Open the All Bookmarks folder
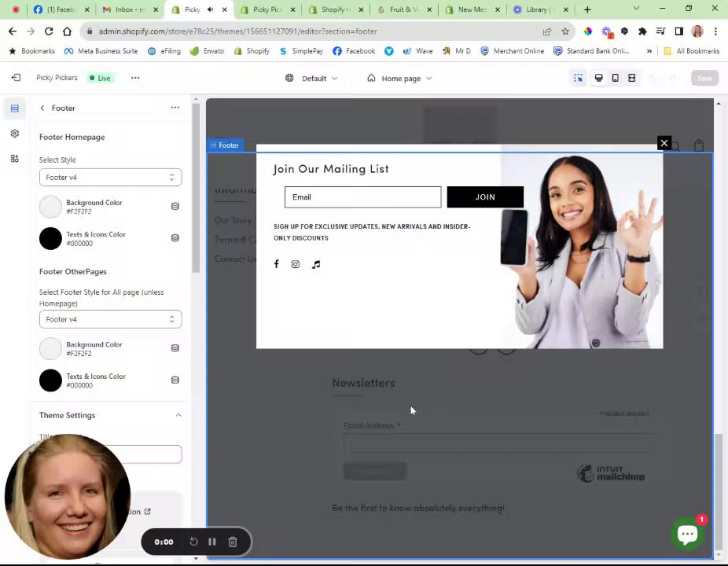 (692, 51)
